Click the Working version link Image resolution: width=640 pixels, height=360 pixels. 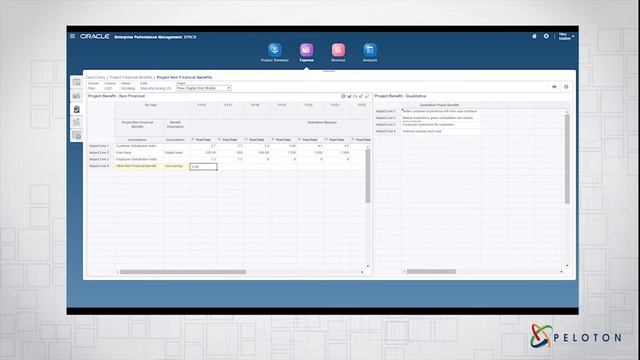tap(128, 88)
